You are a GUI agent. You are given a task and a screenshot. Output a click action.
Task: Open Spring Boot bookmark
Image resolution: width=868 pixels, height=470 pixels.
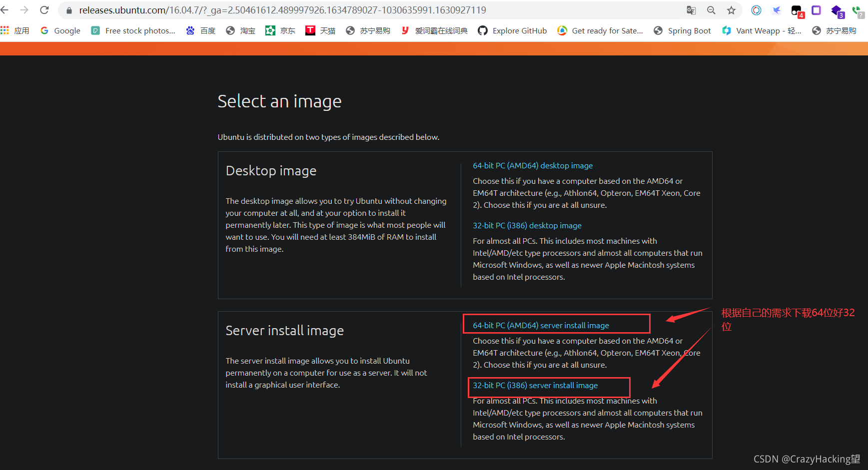pos(682,30)
